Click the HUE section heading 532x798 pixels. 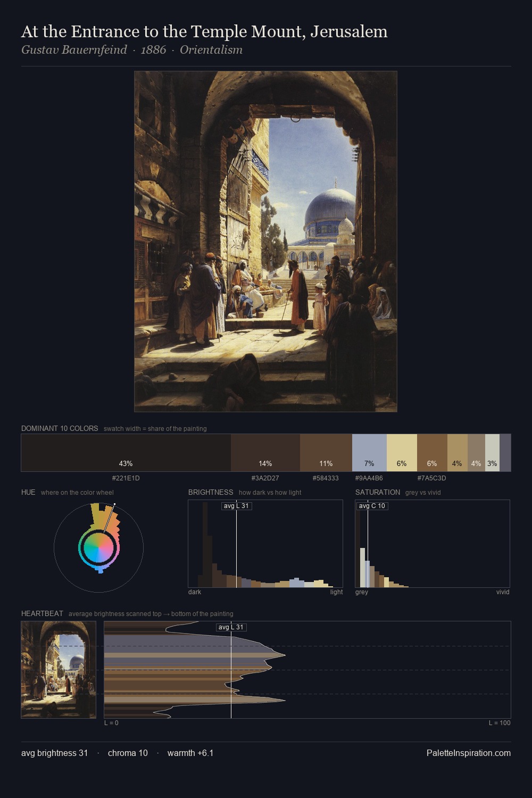[x=28, y=492]
